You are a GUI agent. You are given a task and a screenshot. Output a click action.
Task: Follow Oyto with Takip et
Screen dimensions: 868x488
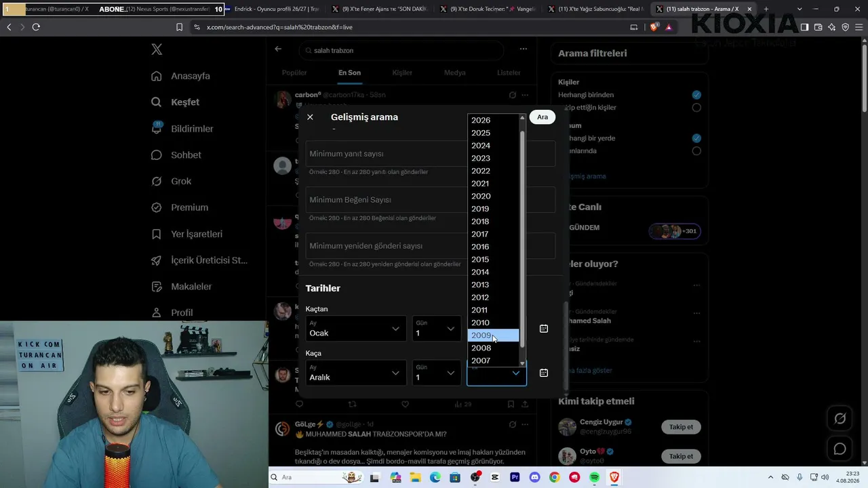click(x=681, y=456)
